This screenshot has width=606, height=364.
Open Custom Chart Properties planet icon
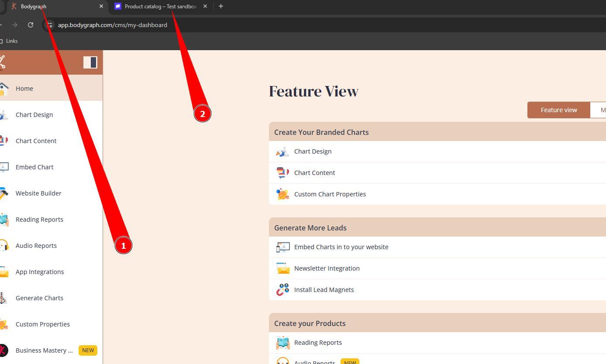[x=282, y=194]
